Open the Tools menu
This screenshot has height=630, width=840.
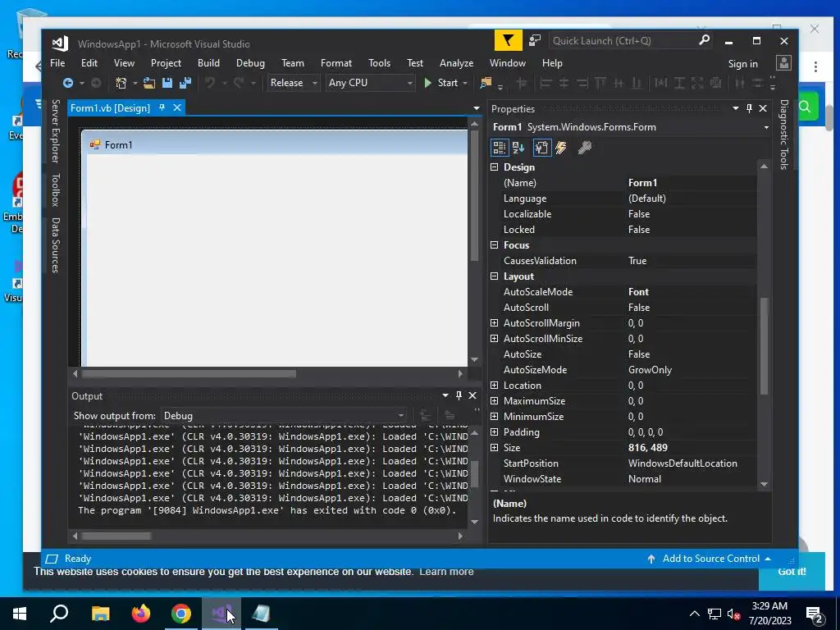coord(379,63)
